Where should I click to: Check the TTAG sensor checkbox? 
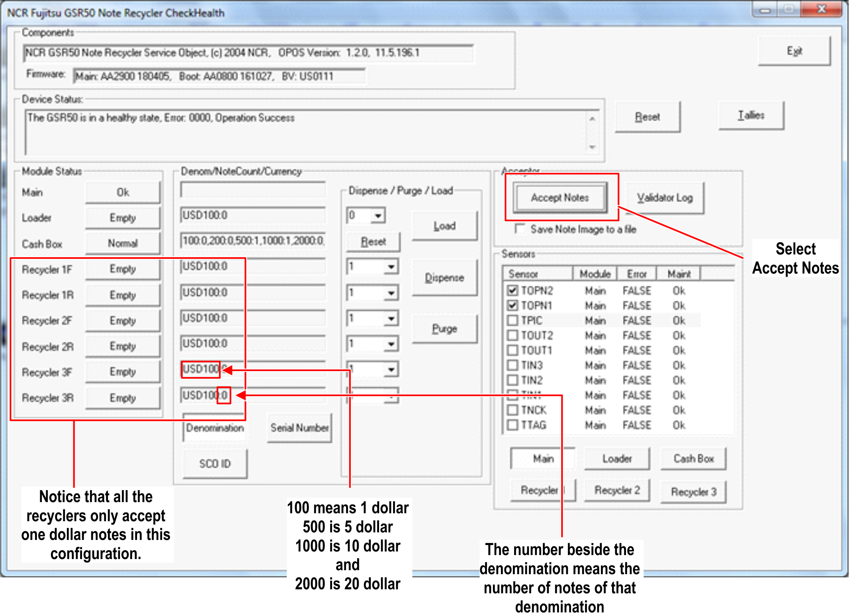pyautogui.click(x=513, y=425)
